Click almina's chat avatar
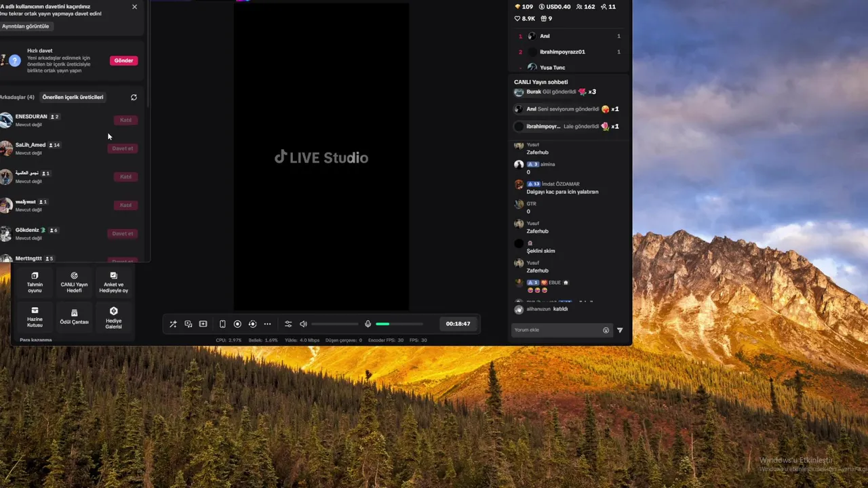 pyautogui.click(x=519, y=165)
